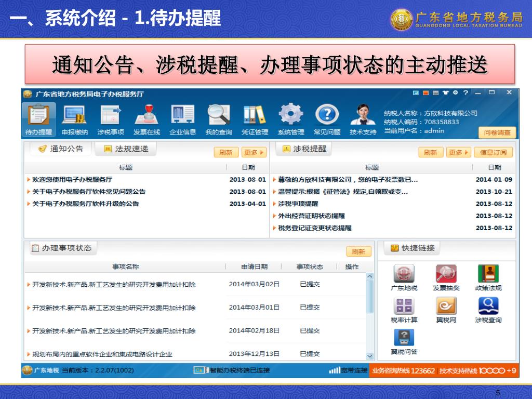The height and width of the screenshot is (399, 532).
Task: Select the item dated 2014年03月02日
Action: tap(195, 284)
